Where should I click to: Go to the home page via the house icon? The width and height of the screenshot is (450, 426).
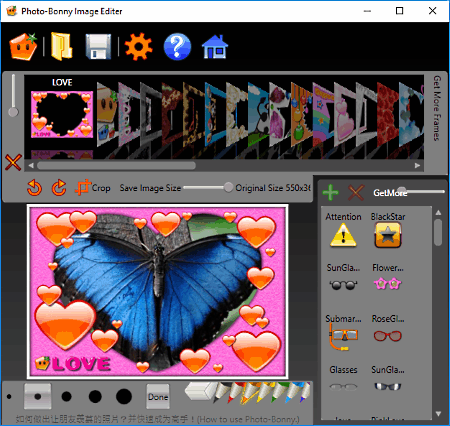pos(215,47)
